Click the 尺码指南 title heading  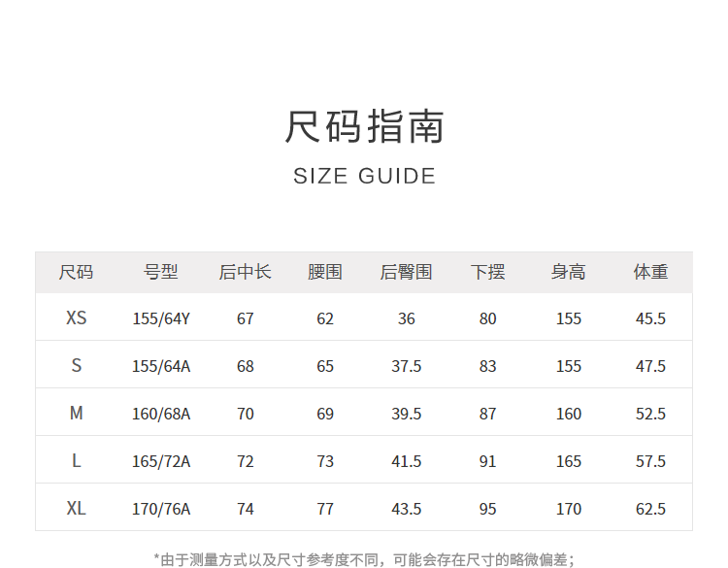click(x=364, y=127)
